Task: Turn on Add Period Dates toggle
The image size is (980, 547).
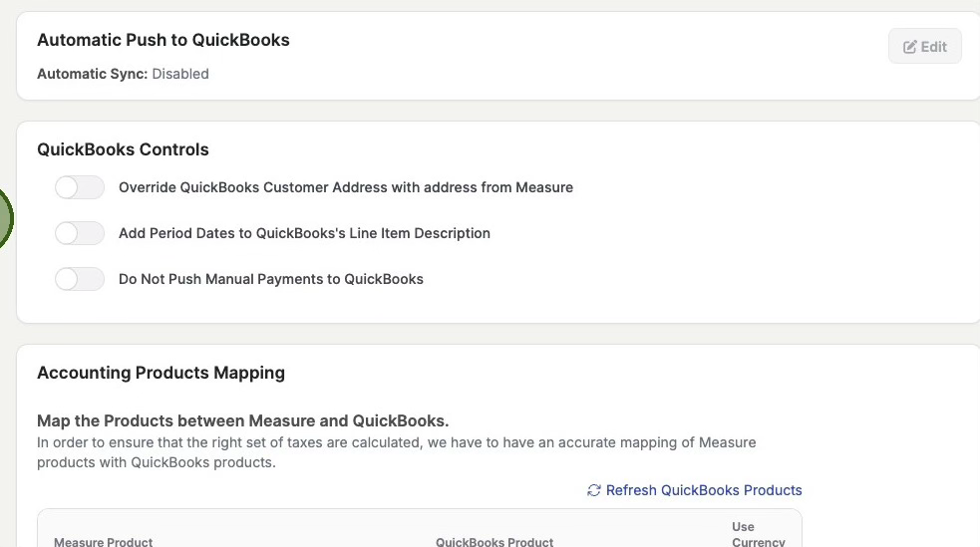Action: tap(80, 233)
